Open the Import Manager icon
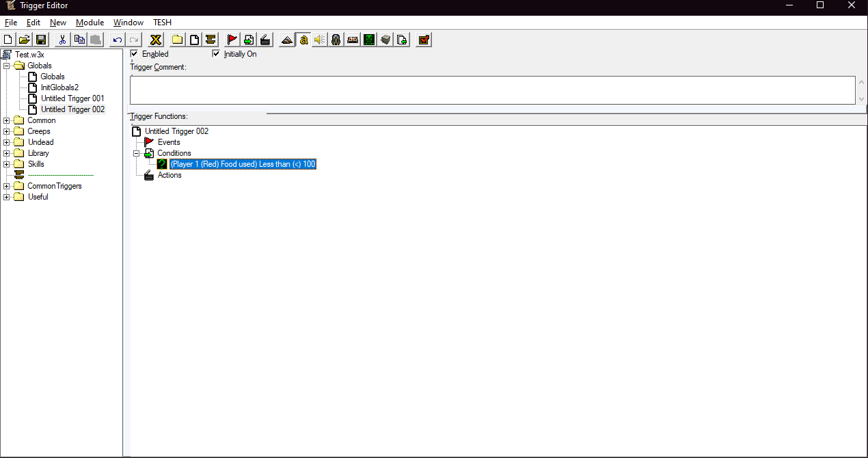868x458 pixels. coord(402,40)
